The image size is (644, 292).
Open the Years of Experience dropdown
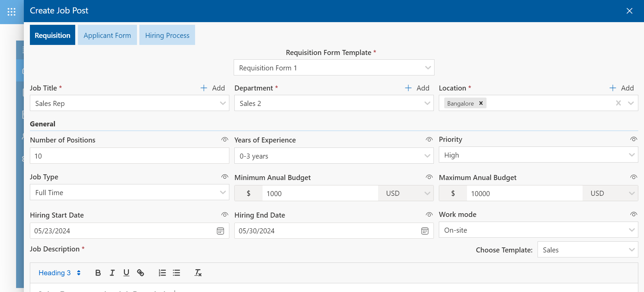(x=334, y=156)
